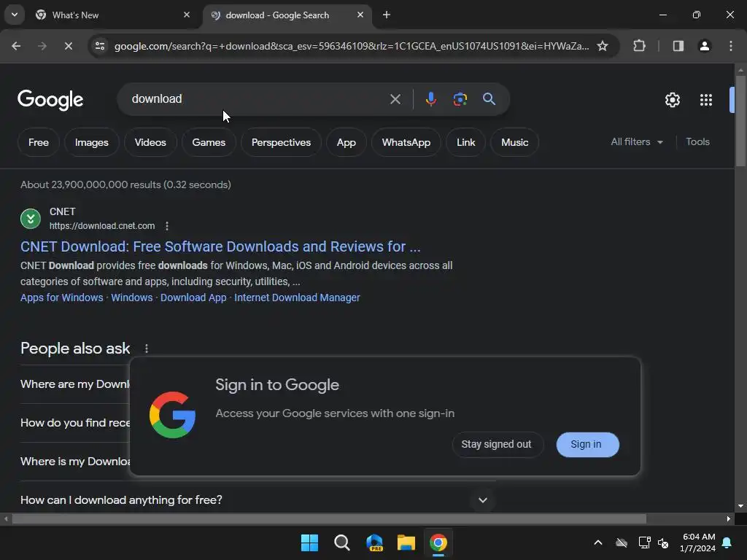Screen dimensions: 747x560
Task: Open site information icon in address bar
Action: pyautogui.click(x=100, y=46)
